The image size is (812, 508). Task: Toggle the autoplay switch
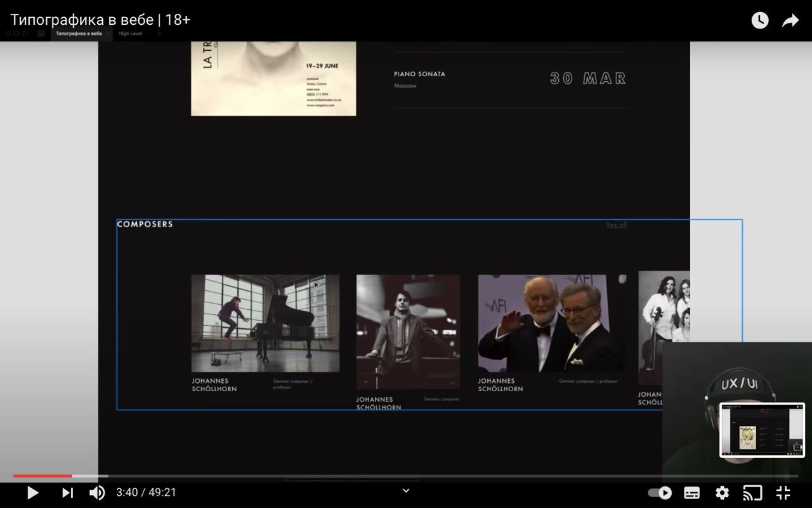[x=660, y=493]
